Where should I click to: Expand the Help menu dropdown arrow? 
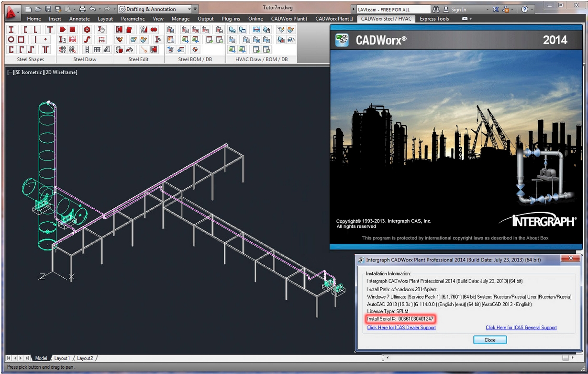[533, 10]
